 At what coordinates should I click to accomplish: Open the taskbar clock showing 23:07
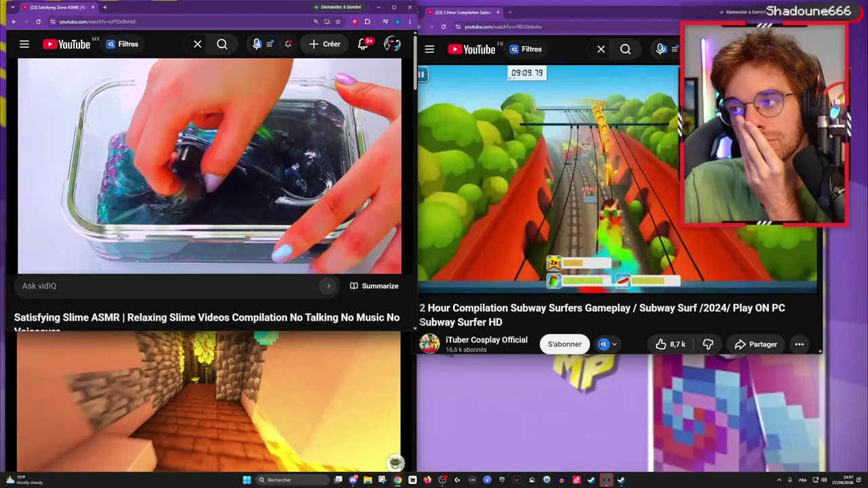click(844, 480)
